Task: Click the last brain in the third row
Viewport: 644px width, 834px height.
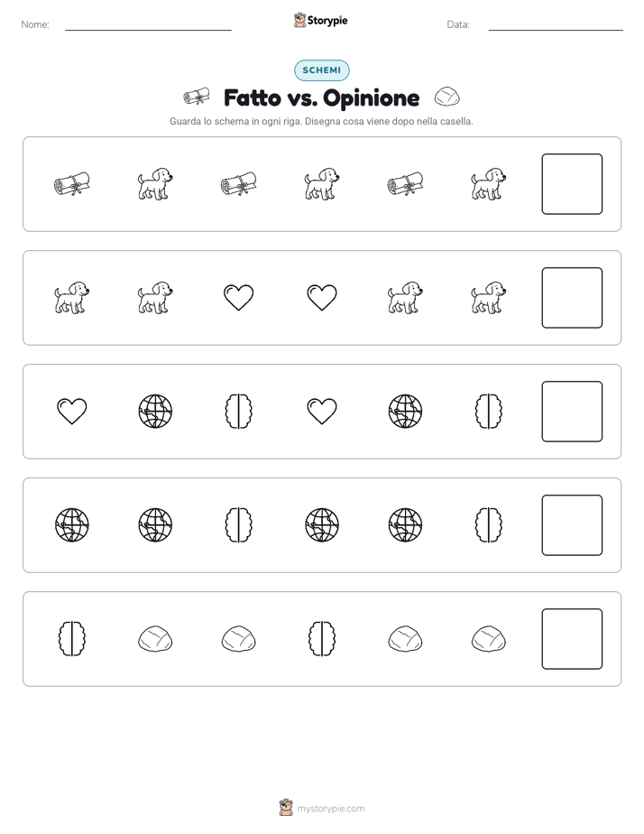Action: pyautogui.click(x=488, y=412)
